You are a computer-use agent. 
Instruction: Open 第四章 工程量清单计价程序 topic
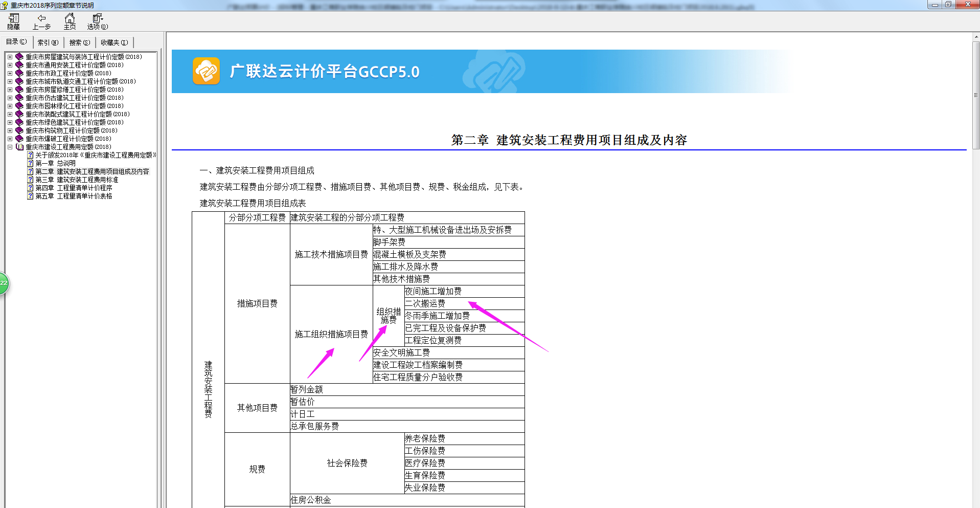coord(74,188)
